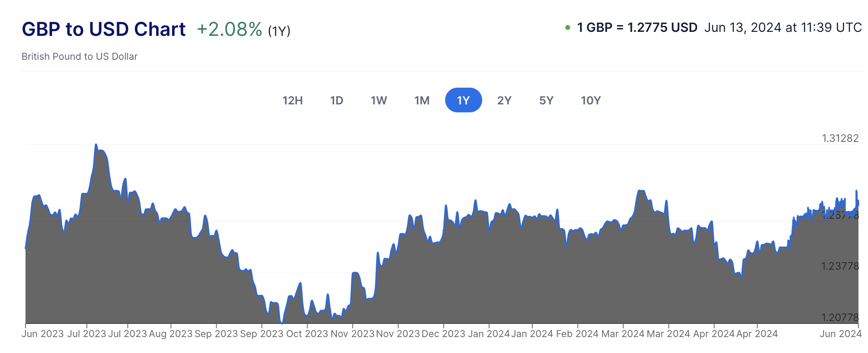Click the 1.31282 y-axis label
Screen dimensions: 868x353
840,138
